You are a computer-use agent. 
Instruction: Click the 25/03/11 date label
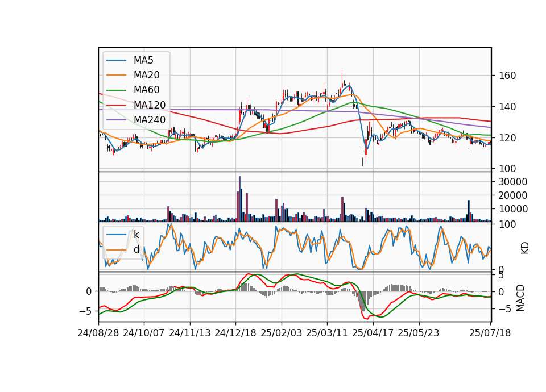(326, 333)
